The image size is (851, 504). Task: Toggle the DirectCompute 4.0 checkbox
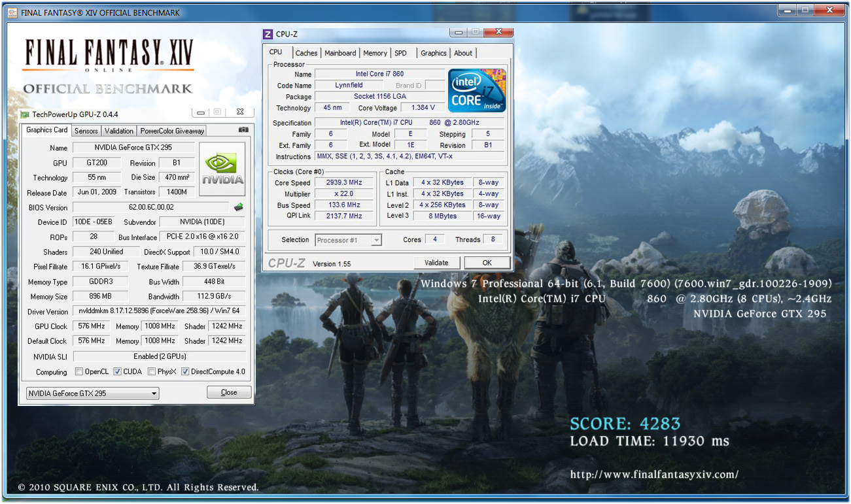pos(185,372)
